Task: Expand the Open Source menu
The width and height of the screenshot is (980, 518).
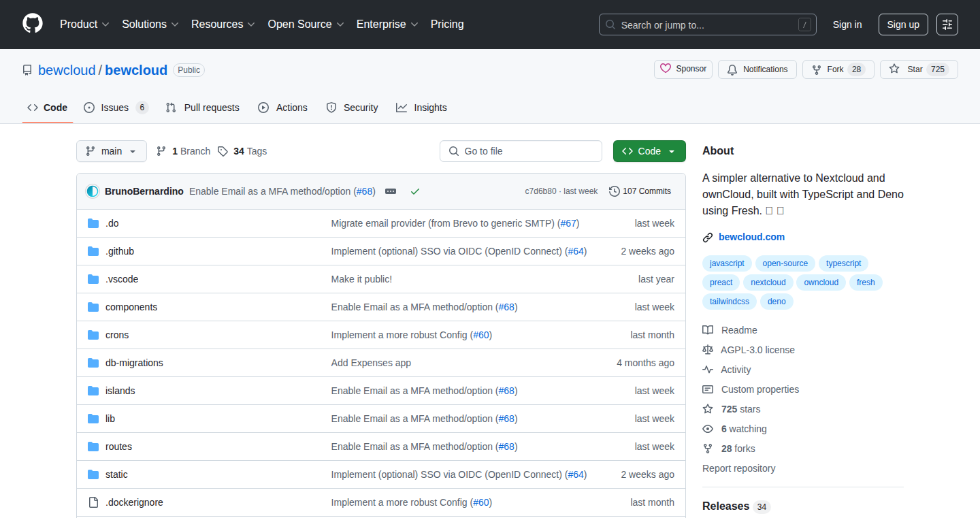Action: [306, 24]
